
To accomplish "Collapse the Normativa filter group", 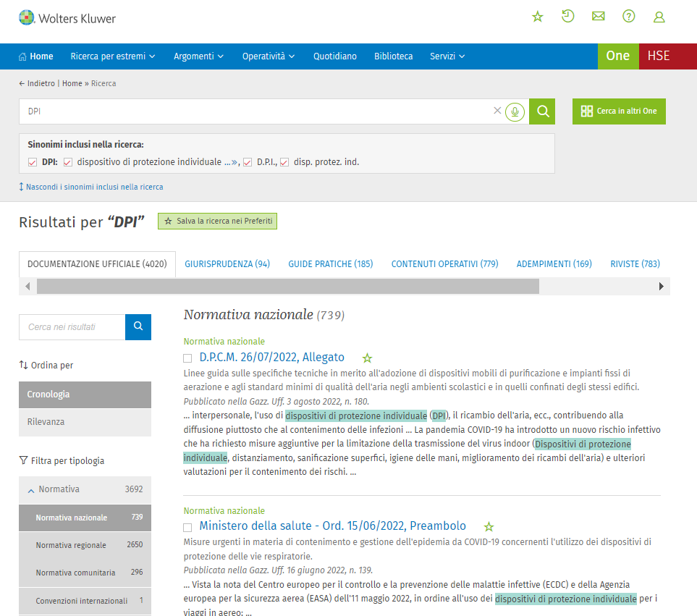I will pos(31,490).
